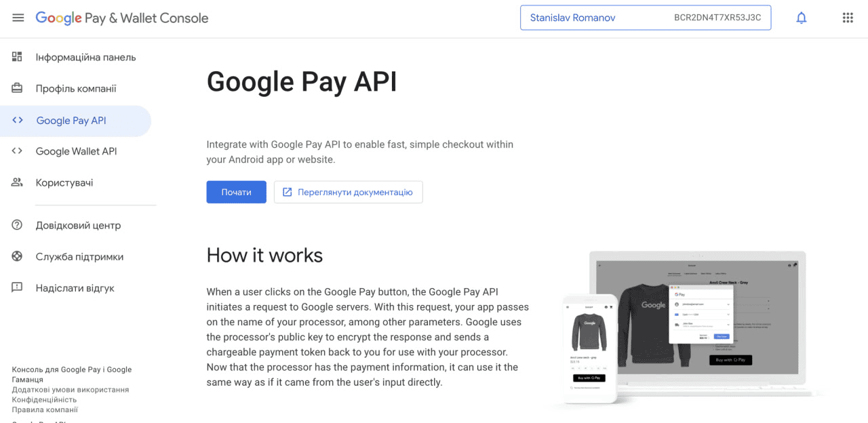Open the Google Wallet API menu item
868x423 pixels.
(x=76, y=151)
